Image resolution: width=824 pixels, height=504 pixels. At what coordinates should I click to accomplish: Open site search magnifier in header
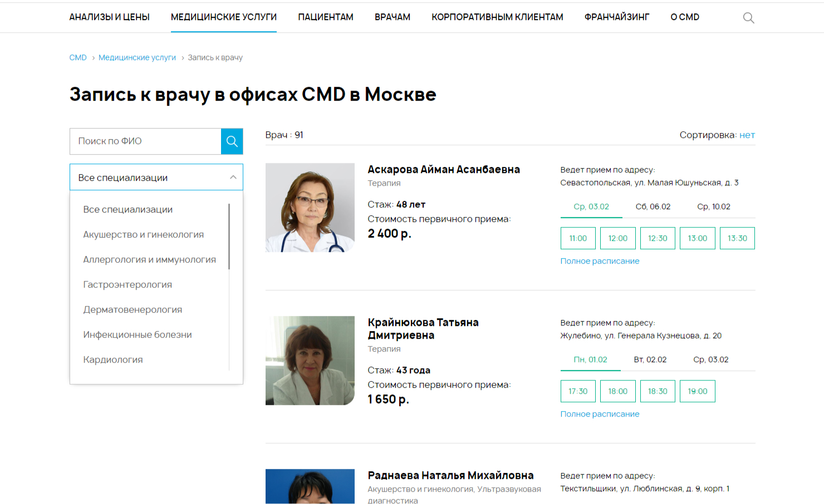click(749, 18)
